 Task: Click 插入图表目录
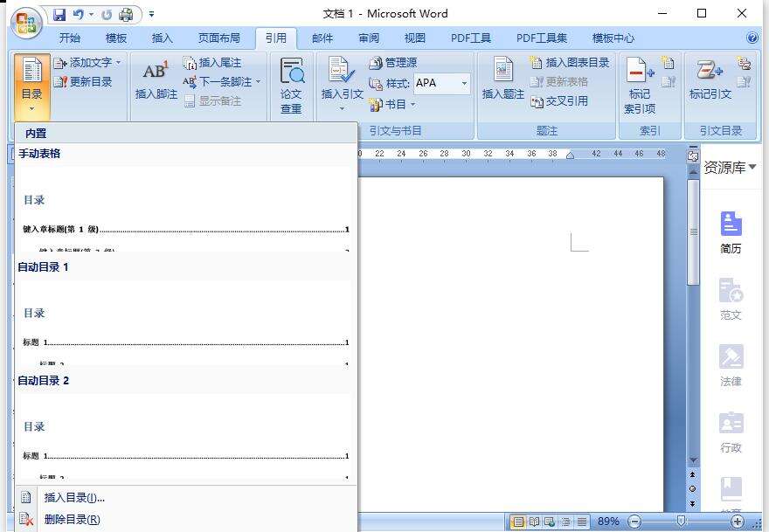(570, 63)
